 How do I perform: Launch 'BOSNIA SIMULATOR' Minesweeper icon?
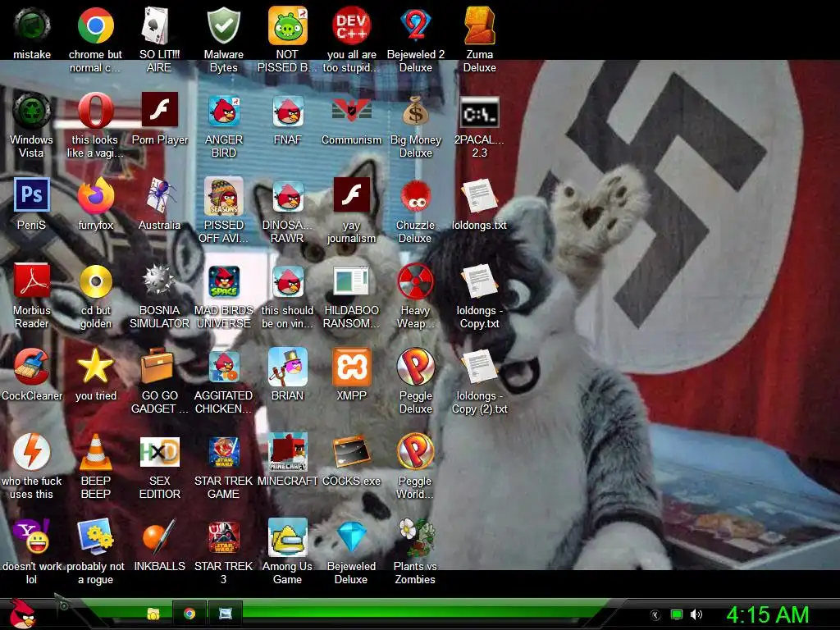(x=159, y=281)
